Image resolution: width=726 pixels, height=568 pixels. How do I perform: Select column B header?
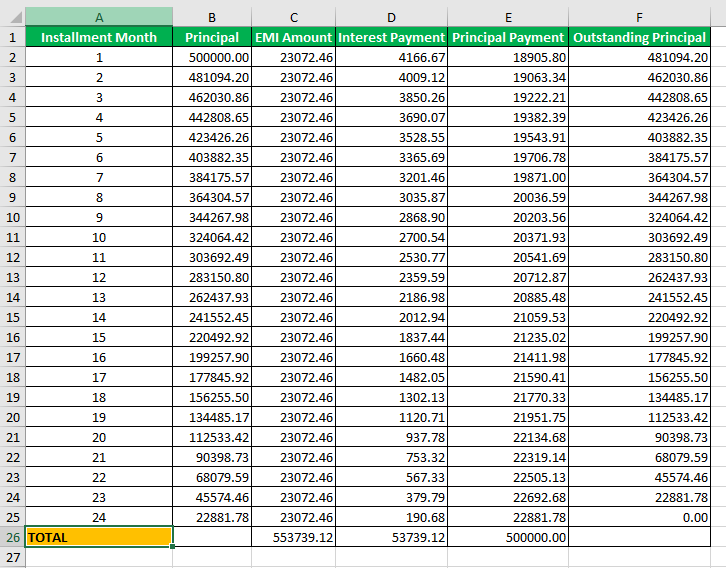pyautogui.click(x=212, y=17)
